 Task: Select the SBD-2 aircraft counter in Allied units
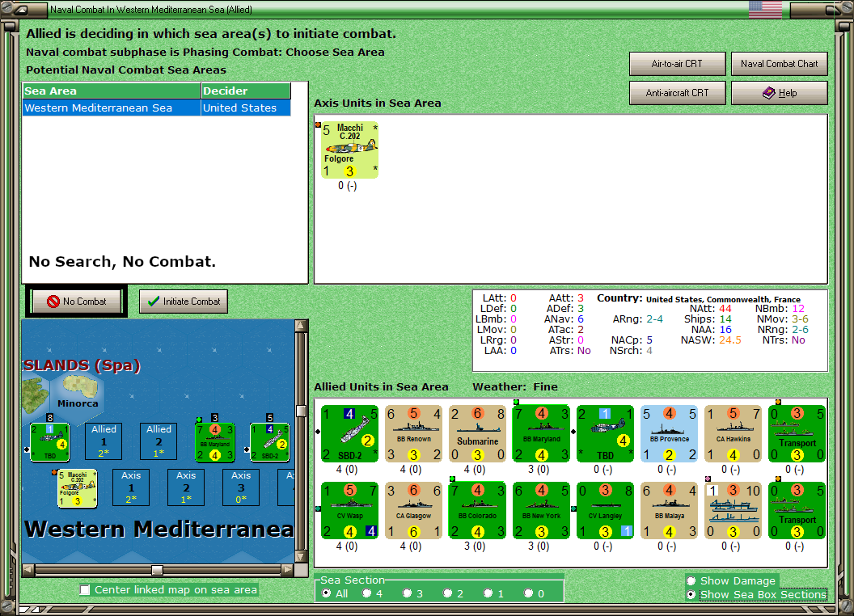point(349,433)
